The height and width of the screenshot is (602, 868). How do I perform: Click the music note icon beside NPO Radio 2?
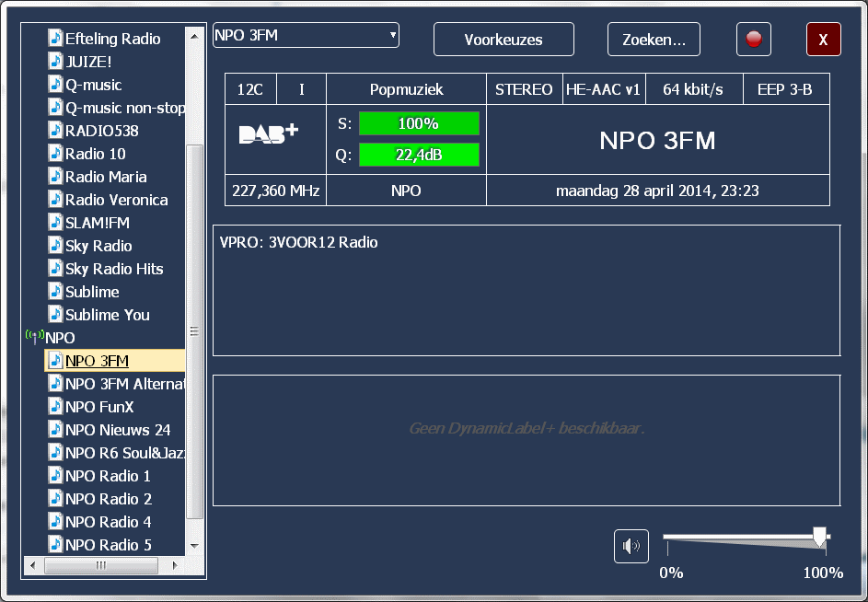point(55,499)
